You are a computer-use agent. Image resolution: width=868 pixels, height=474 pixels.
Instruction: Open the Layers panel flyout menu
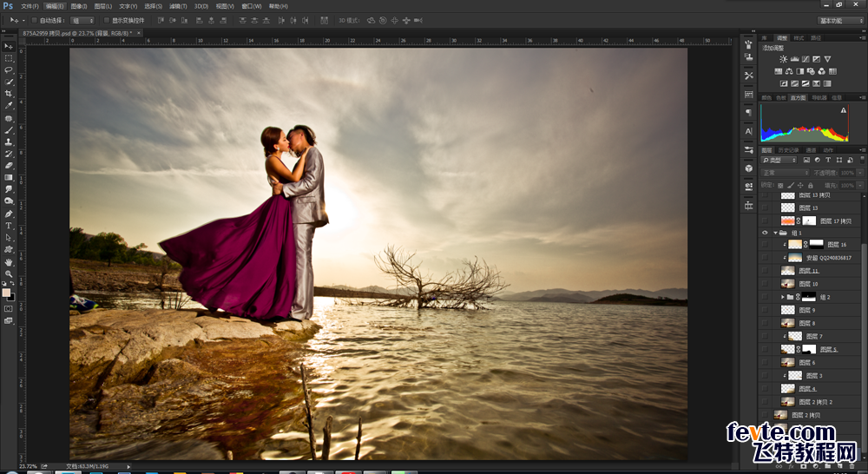(861, 150)
